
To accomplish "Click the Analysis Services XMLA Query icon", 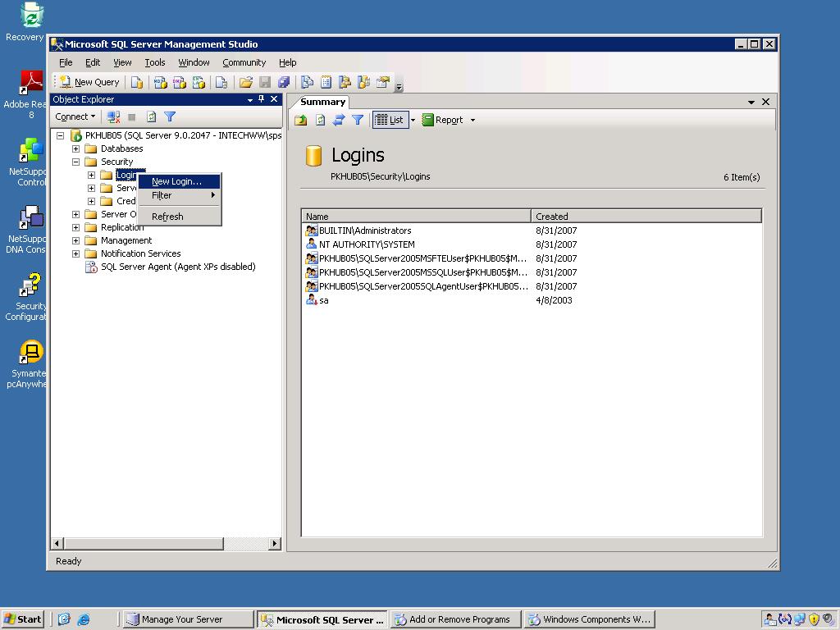I will [199, 82].
